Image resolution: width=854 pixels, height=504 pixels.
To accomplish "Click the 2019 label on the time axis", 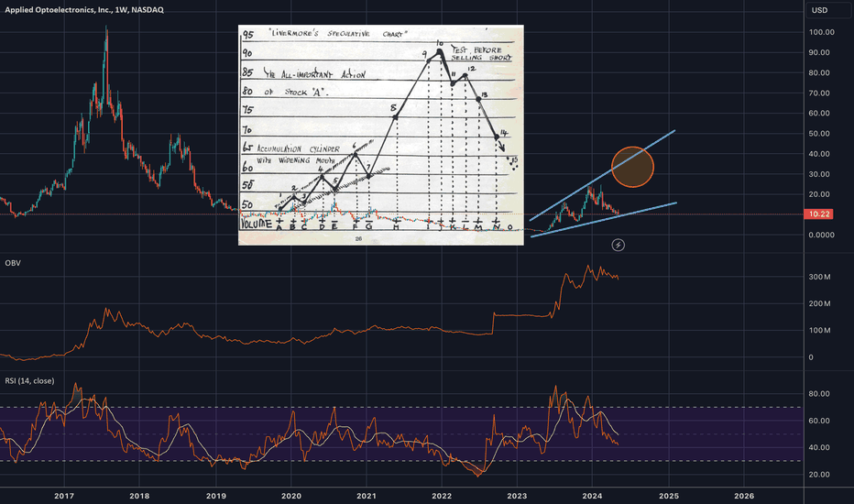I will click(x=215, y=496).
